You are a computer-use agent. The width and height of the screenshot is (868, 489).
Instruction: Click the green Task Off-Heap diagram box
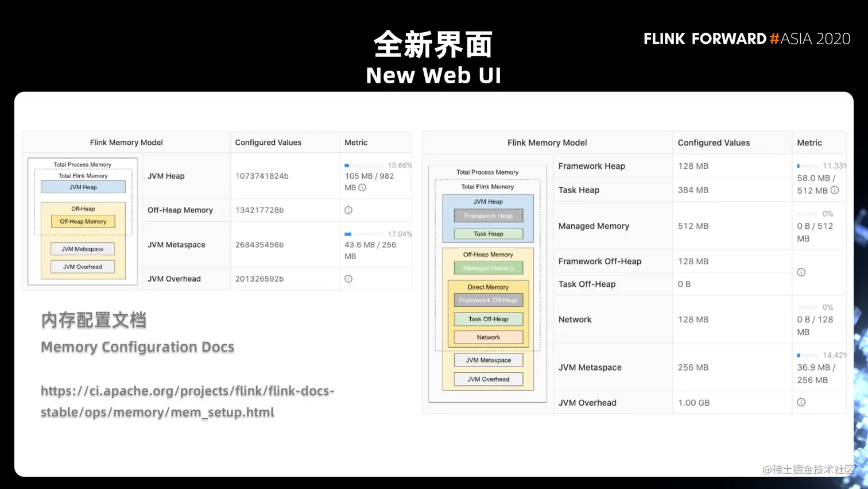click(x=489, y=319)
